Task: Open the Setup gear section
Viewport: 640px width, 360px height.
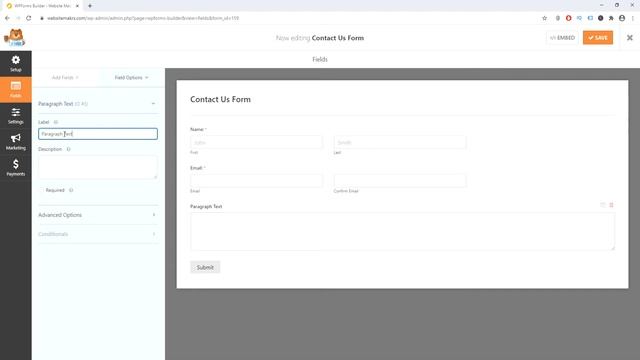Action: click(16, 64)
